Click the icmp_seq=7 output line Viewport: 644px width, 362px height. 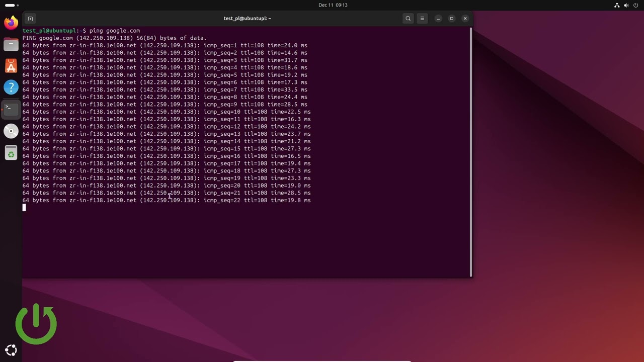(x=165, y=89)
